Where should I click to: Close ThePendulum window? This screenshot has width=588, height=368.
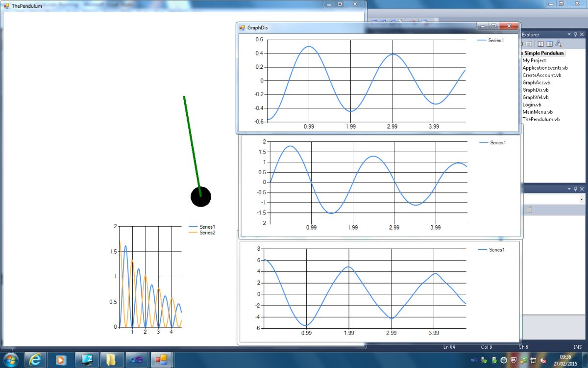coord(355,4)
